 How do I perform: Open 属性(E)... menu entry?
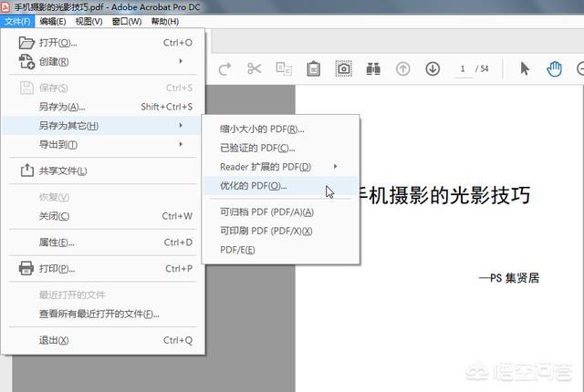[103, 242]
